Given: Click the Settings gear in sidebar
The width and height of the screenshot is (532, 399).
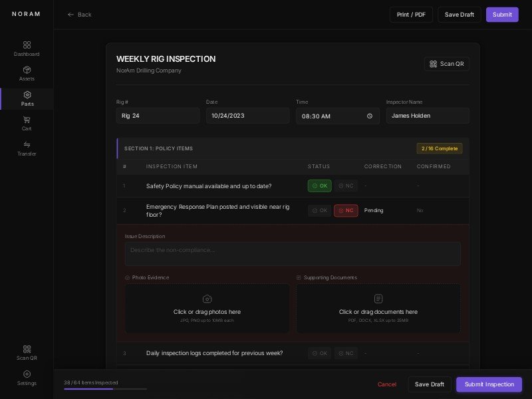Looking at the screenshot, I should click(x=27, y=377).
